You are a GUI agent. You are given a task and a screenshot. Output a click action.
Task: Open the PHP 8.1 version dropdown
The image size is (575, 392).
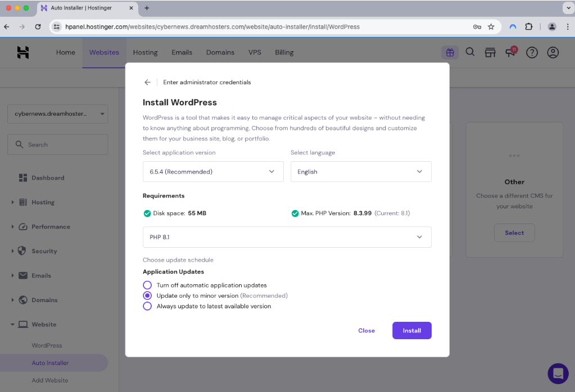click(x=287, y=237)
